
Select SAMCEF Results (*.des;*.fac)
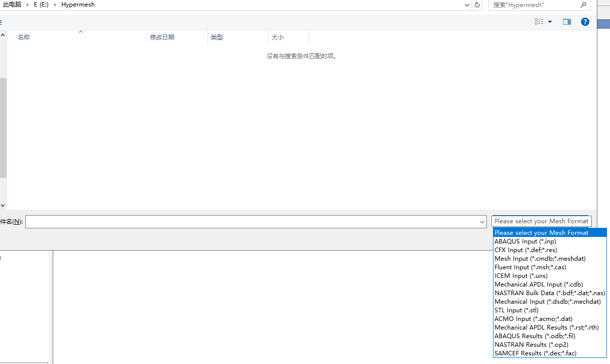[x=550, y=353]
